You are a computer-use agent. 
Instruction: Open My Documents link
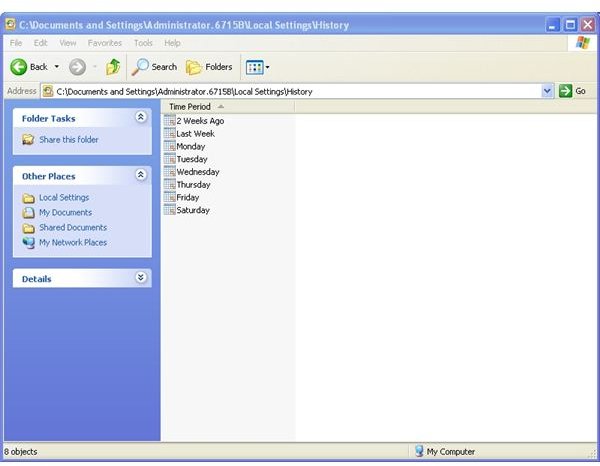pos(65,212)
